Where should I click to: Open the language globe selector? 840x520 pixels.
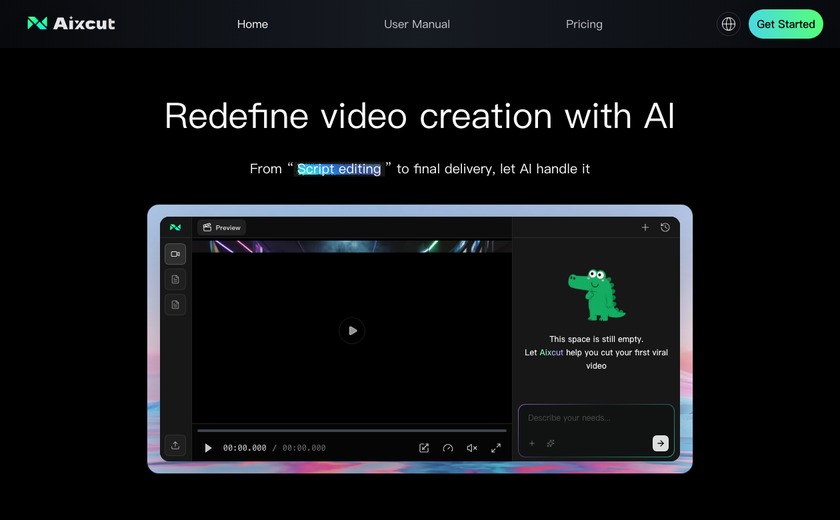click(729, 24)
